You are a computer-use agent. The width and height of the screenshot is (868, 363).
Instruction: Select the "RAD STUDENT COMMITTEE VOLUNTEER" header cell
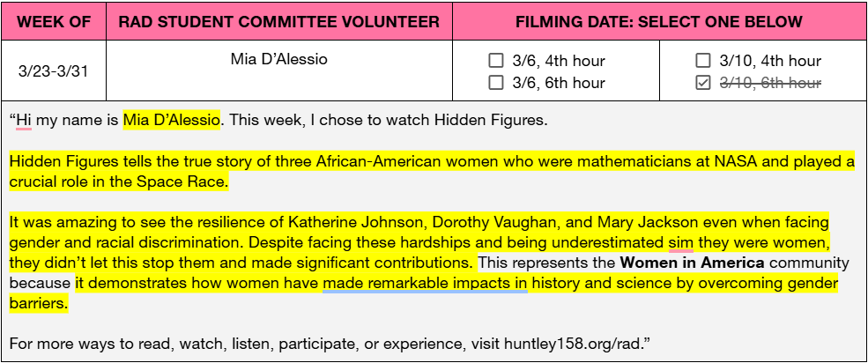point(279,22)
